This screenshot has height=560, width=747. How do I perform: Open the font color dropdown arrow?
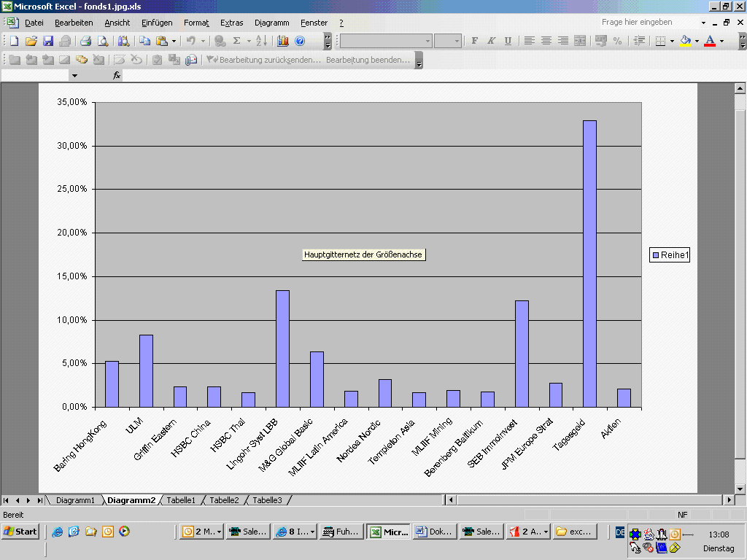pyautogui.click(x=721, y=41)
